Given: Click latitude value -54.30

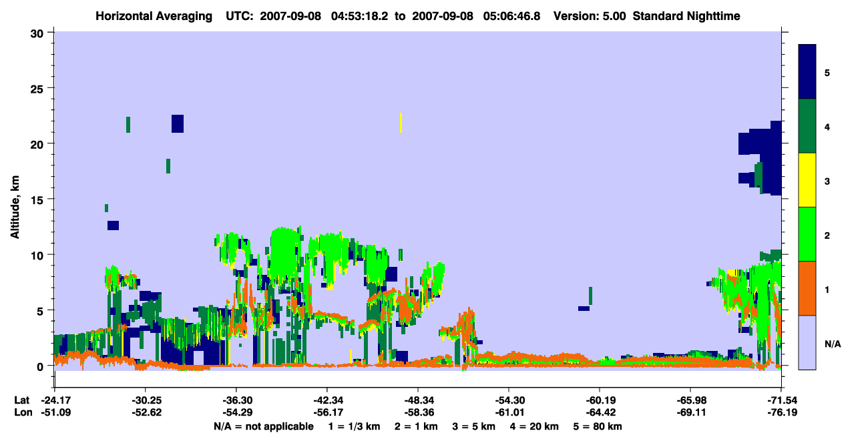Looking at the screenshot, I should (x=508, y=400).
